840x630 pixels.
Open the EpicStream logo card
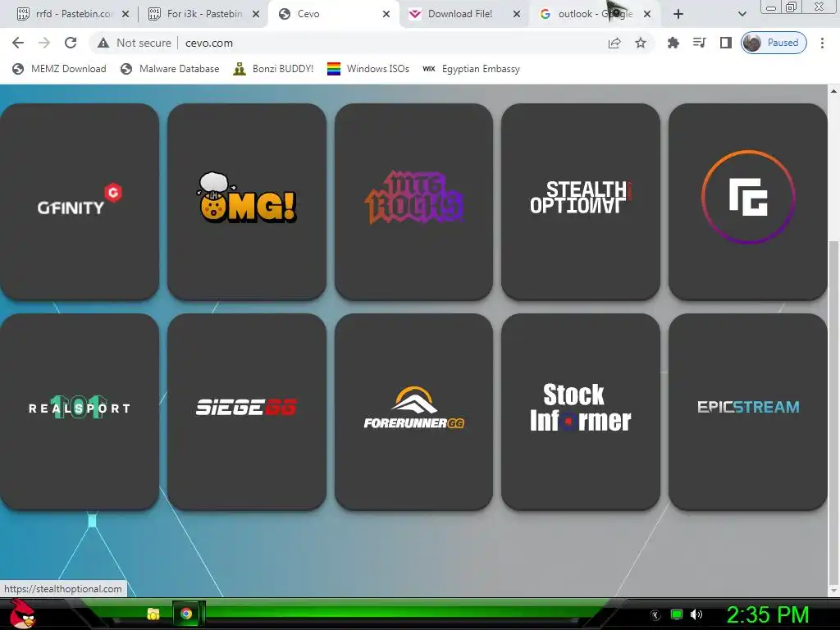(x=748, y=412)
